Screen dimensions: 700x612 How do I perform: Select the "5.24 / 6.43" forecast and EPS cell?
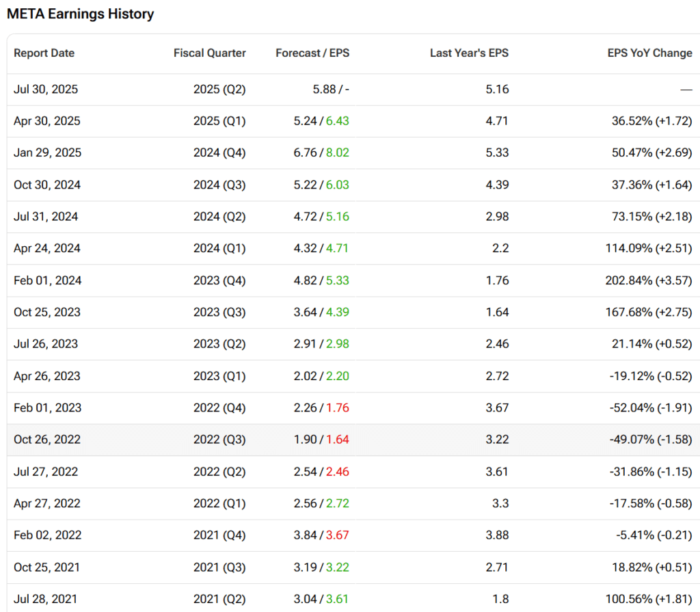(321, 121)
